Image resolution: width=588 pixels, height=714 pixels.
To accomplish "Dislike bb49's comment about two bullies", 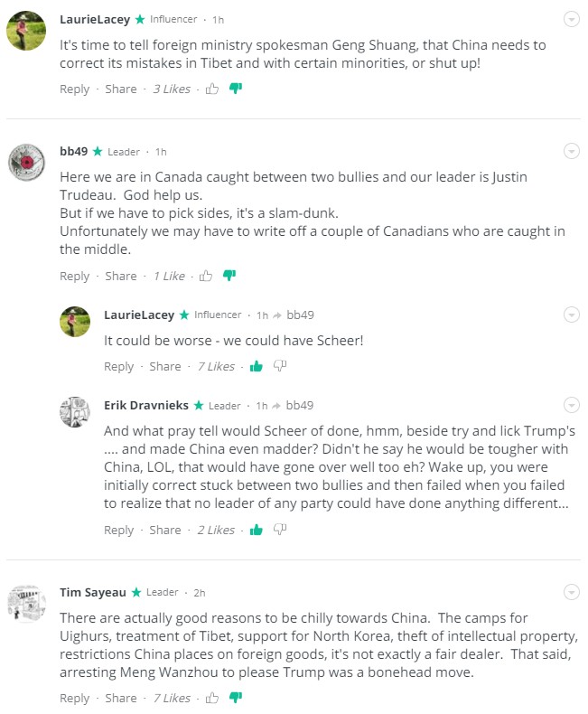I will (229, 276).
